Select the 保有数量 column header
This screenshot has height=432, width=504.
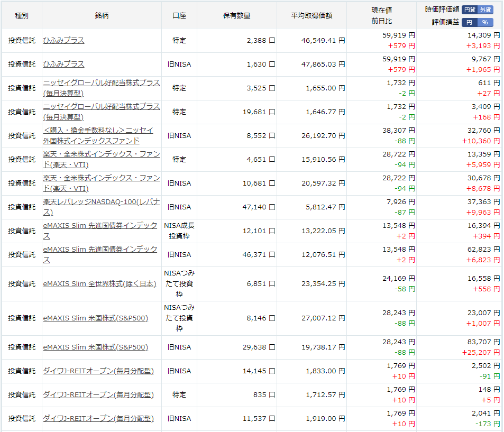[x=237, y=15]
